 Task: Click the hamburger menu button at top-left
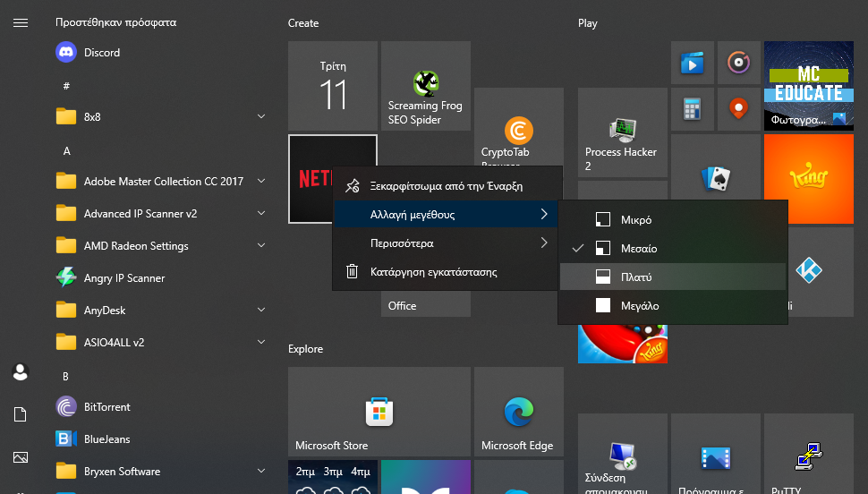coord(21,22)
